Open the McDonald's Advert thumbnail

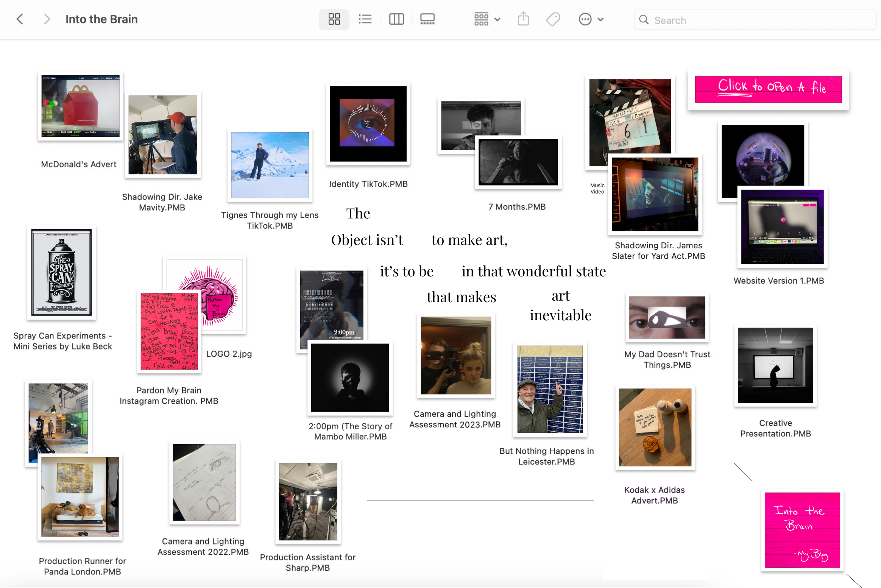tap(80, 106)
